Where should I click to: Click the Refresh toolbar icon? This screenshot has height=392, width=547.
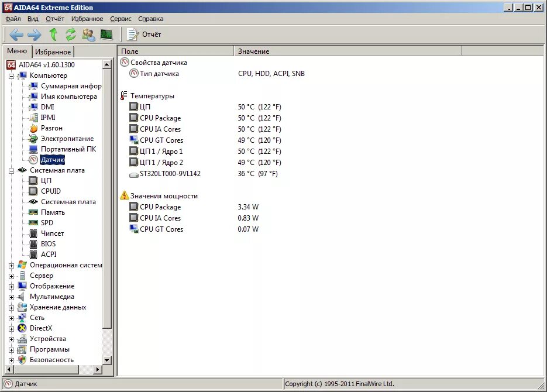click(x=71, y=34)
